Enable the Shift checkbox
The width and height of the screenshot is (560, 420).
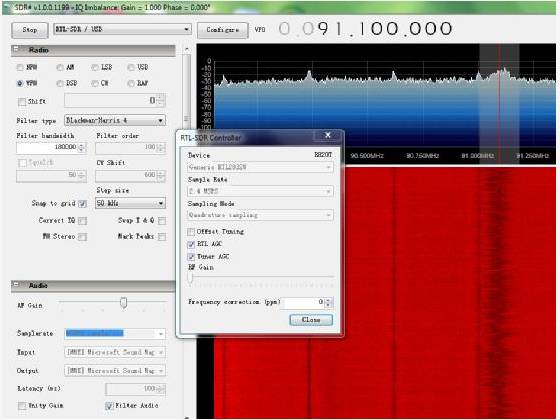coord(22,102)
